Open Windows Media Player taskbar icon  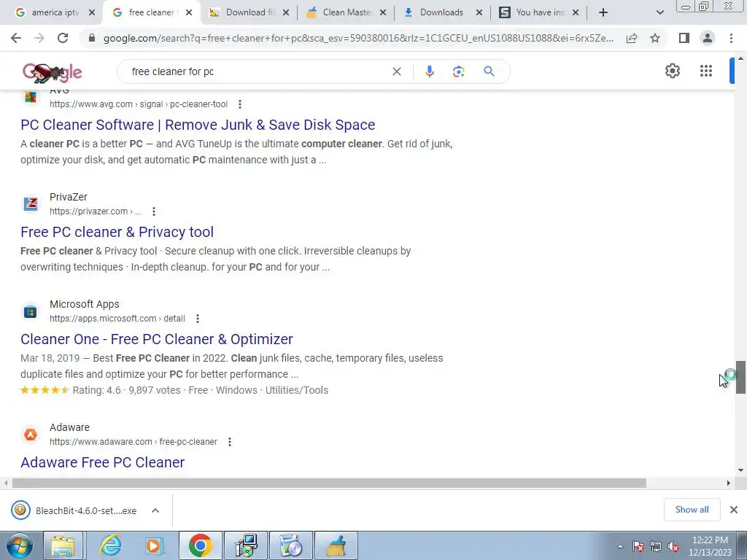(154, 545)
